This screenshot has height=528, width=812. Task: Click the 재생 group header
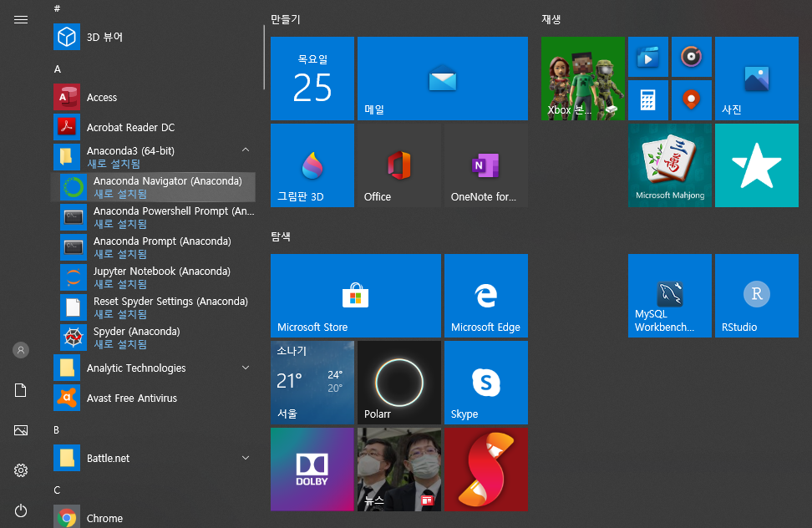pos(551,20)
